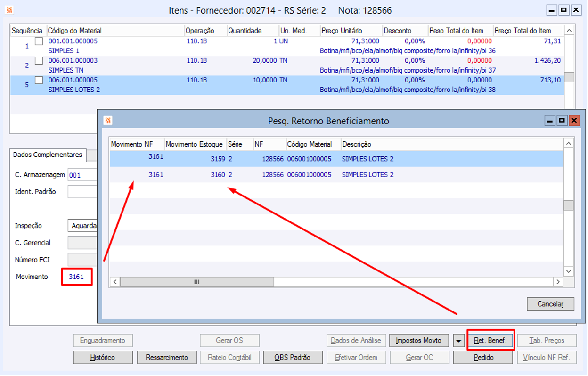Tick the checkbox for sequence 5 item
This screenshot has height=376, width=588.
(x=39, y=80)
